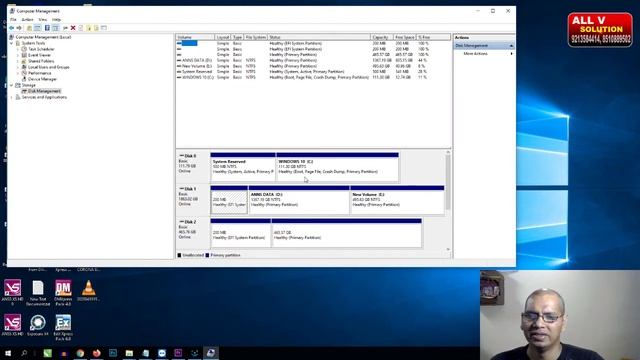Select Device Manager in the tree
This screenshot has width=640, height=360.
click(x=42, y=79)
